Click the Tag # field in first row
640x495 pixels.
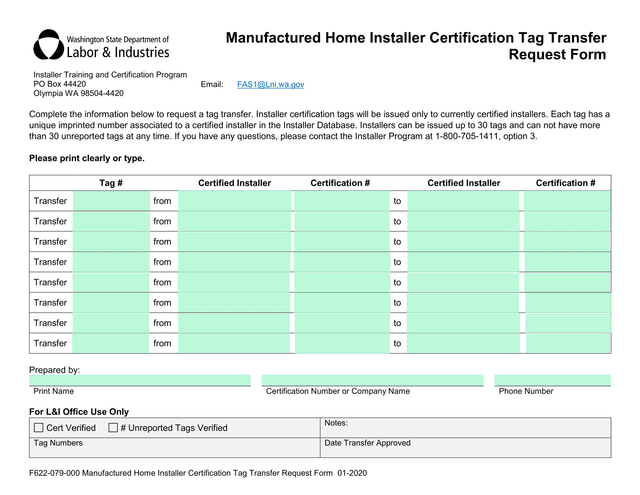coord(111,201)
